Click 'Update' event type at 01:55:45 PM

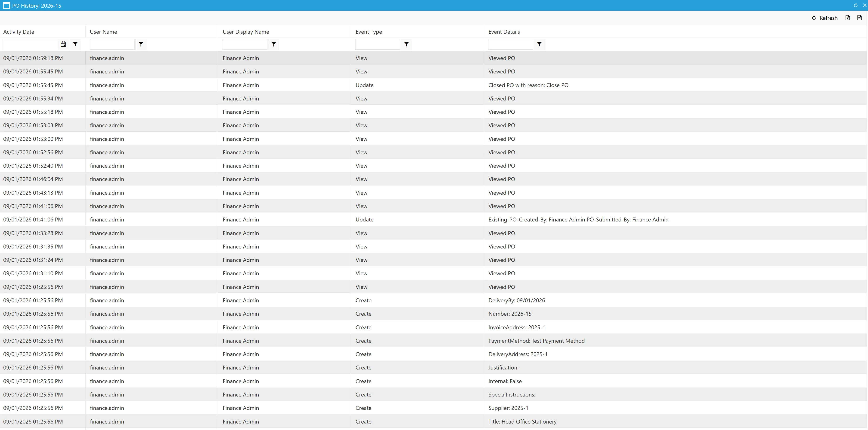tap(364, 85)
